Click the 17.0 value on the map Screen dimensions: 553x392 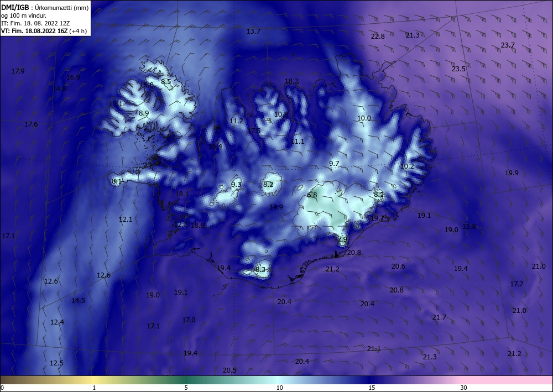pos(189,320)
